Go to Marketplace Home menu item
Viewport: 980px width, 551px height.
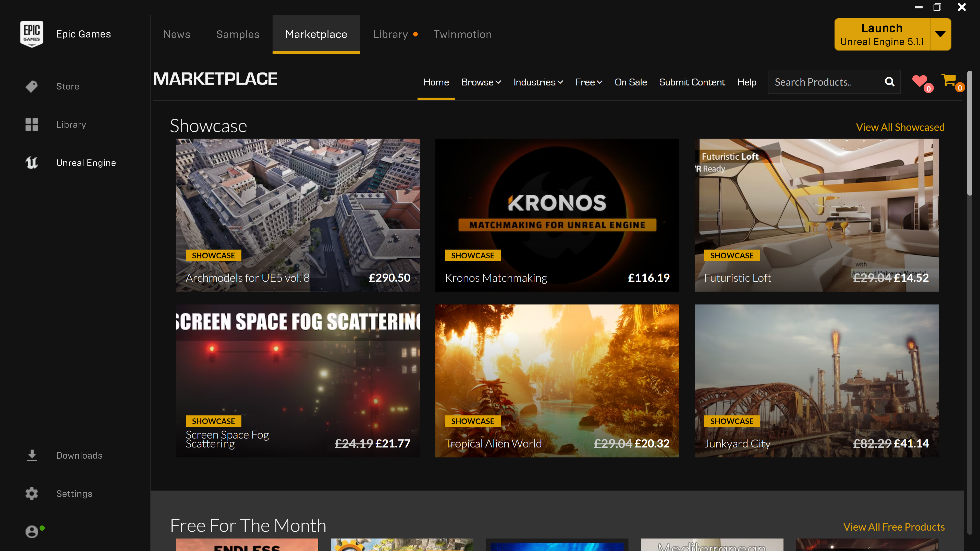[x=436, y=82]
